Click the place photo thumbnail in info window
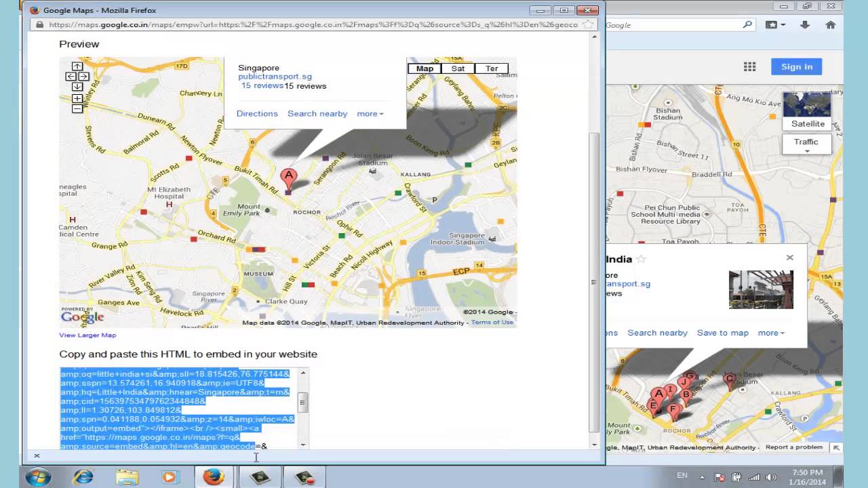 click(x=761, y=289)
